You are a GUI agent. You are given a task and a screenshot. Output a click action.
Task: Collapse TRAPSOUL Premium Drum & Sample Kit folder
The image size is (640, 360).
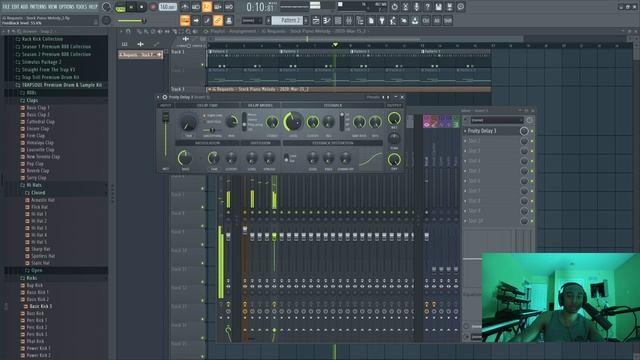[x=62, y=85]
